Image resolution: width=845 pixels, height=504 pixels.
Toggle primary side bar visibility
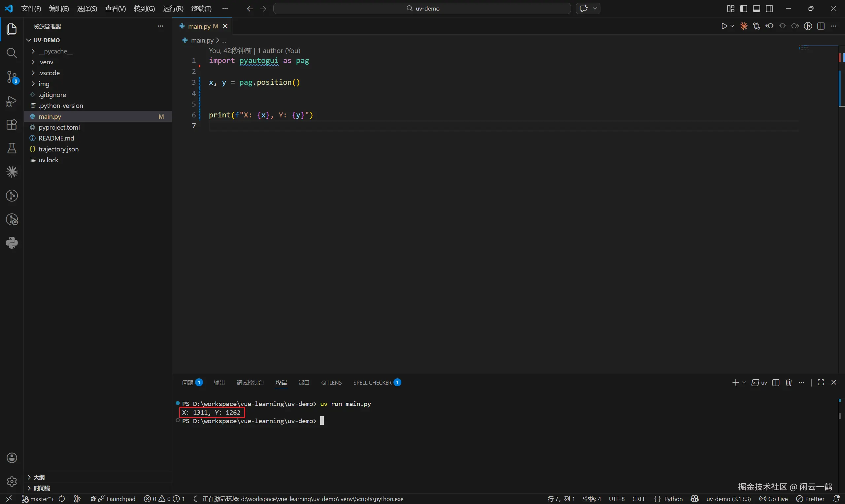pyautogui.click(x=743, y=9)
